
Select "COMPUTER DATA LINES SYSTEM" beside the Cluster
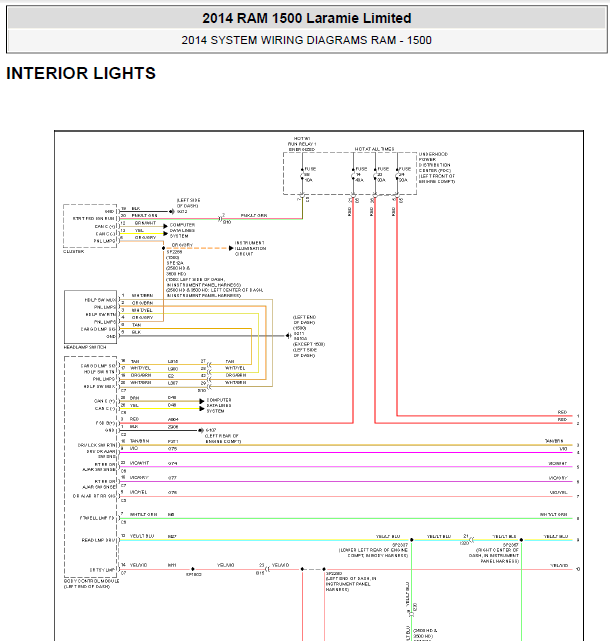point(182,231)
